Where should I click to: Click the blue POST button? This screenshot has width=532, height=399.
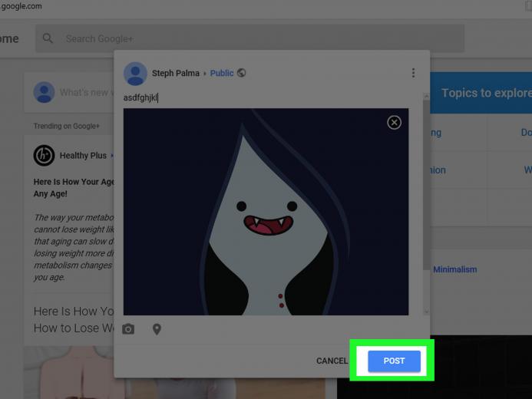(394, 361)
